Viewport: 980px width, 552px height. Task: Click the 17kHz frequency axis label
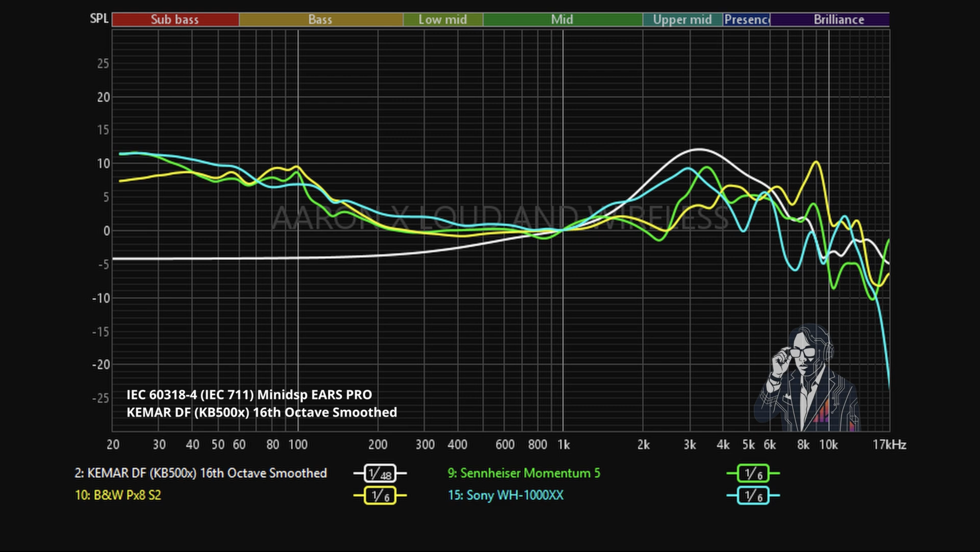[x=889, y=445]
